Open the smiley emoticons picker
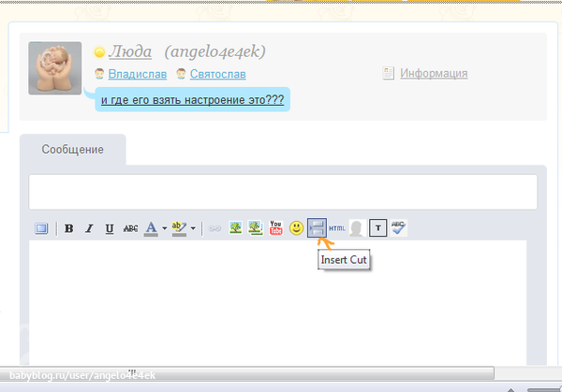The width and height of the screenshot is (562, 392). [296, 227]
